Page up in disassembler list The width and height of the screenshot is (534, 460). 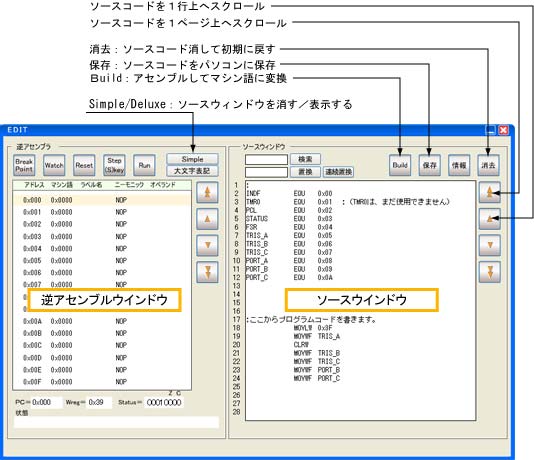click(207, 192)
